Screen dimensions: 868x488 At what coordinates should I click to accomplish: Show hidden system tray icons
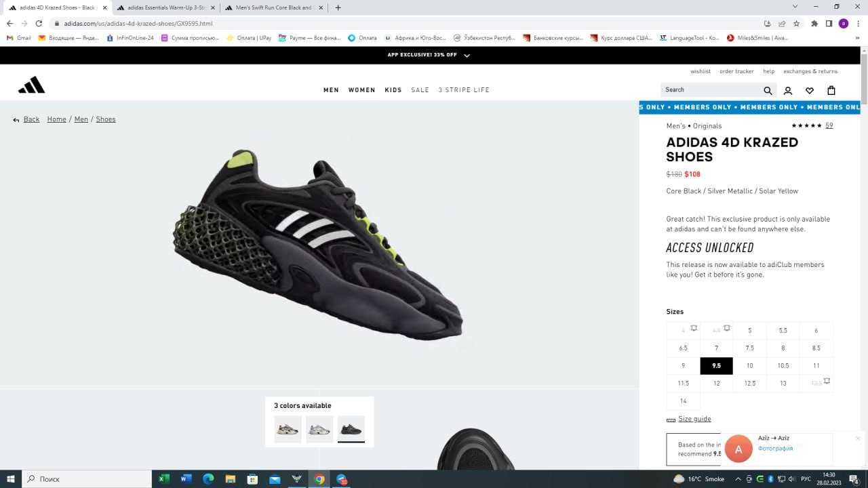tap(738, 479)
